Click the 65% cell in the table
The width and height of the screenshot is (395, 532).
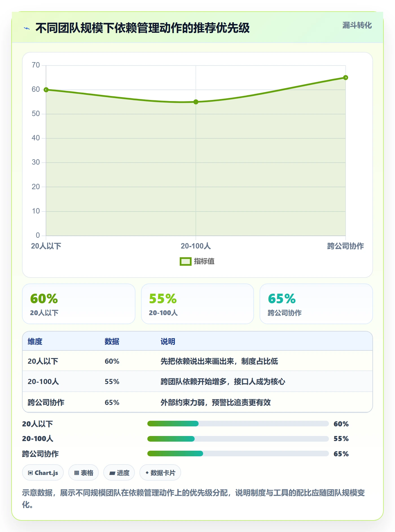[112, 402]
